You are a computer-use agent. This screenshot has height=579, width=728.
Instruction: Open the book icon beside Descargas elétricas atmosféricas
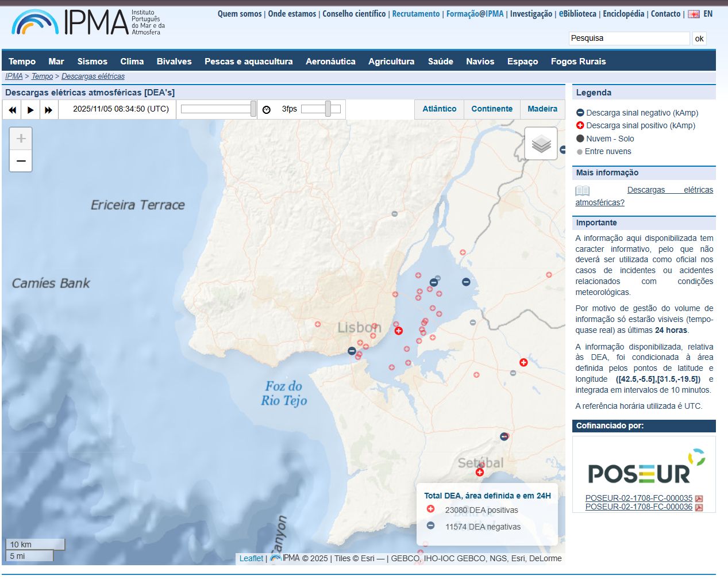pyautogui.click(x=582, y=190)
